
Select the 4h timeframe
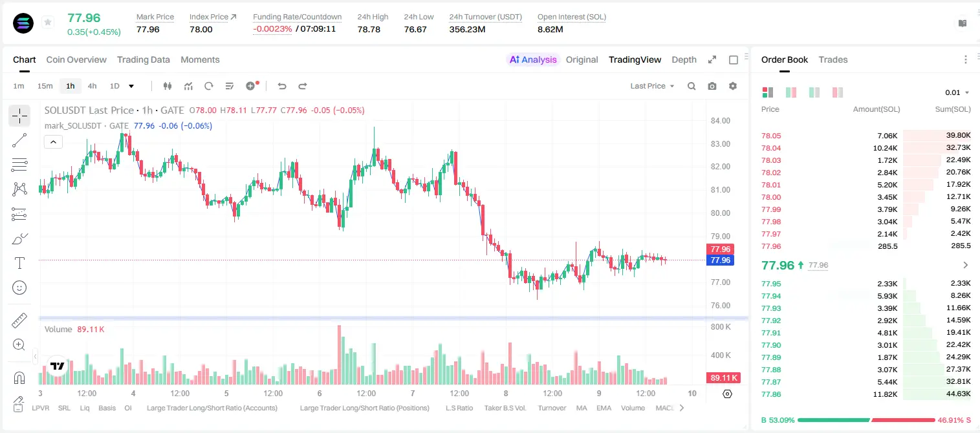[x=92, y=86]
